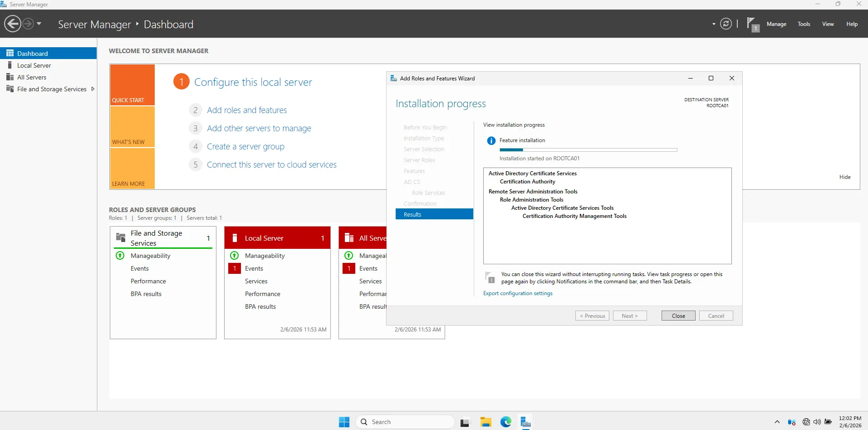Click the network globe icon in system tray
Image resolution: width=868 pixels, height=430 pixels.
point(806,422)
